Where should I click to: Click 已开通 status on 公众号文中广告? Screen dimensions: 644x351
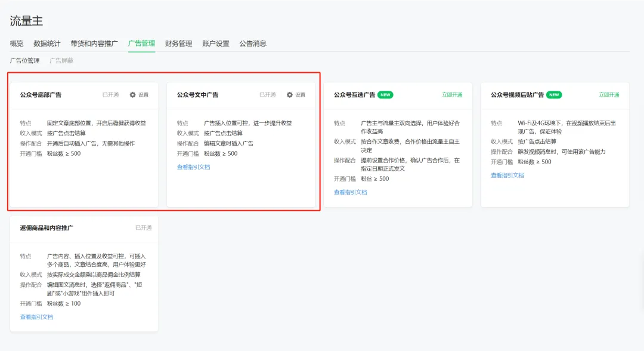click(267, 95)
